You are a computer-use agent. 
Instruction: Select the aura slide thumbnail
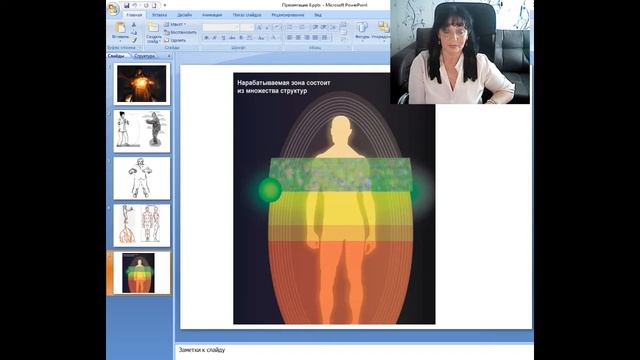pos(142,273)
